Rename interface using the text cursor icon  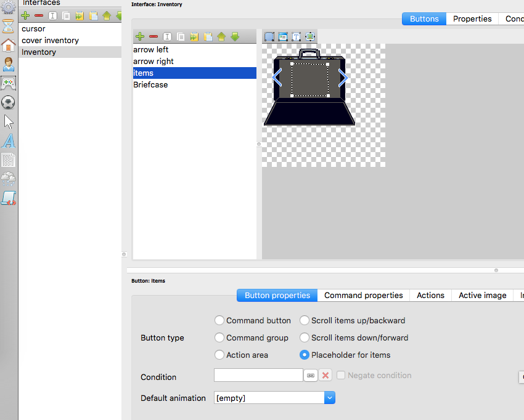coord(52,15)
